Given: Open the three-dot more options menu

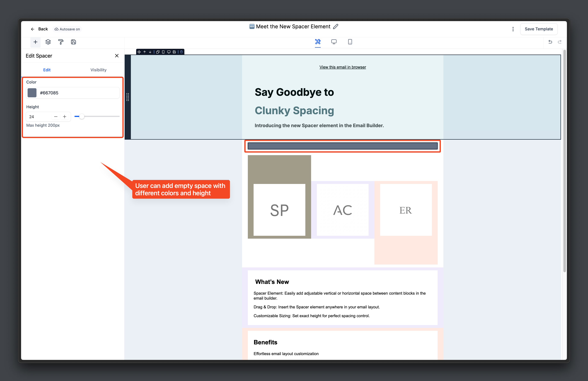Looking at the screenshot, I should click(x=513, y=29).
